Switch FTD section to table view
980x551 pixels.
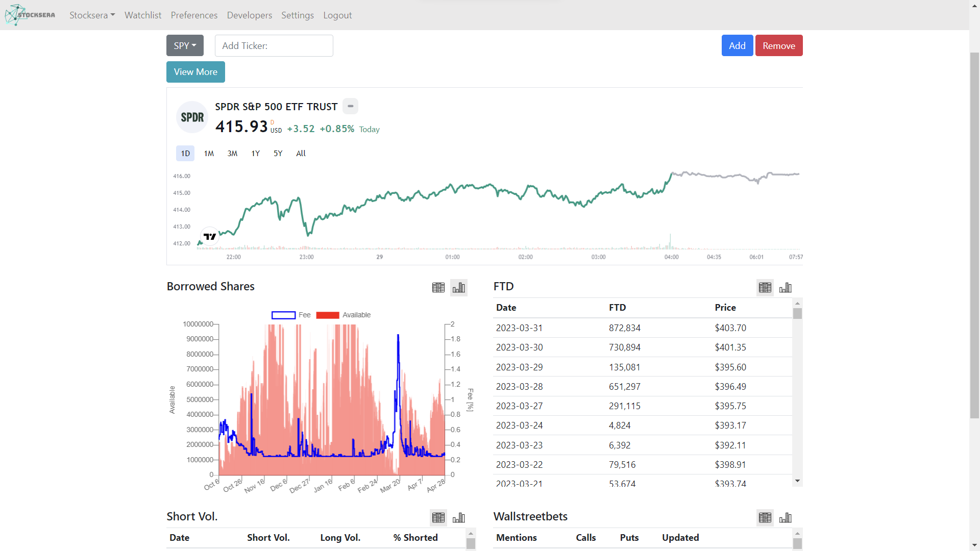765,288
